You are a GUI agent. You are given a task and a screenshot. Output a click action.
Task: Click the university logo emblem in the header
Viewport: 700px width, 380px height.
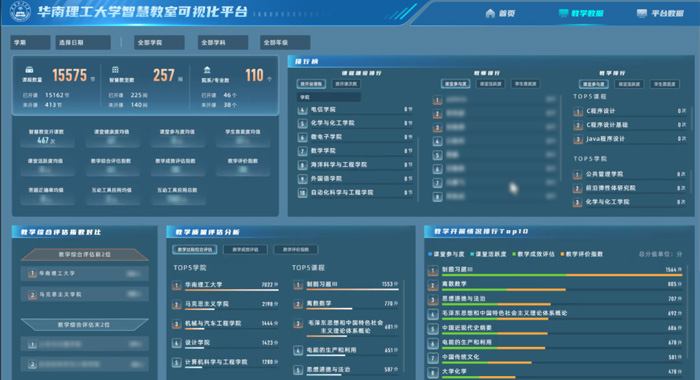point(20,12)
